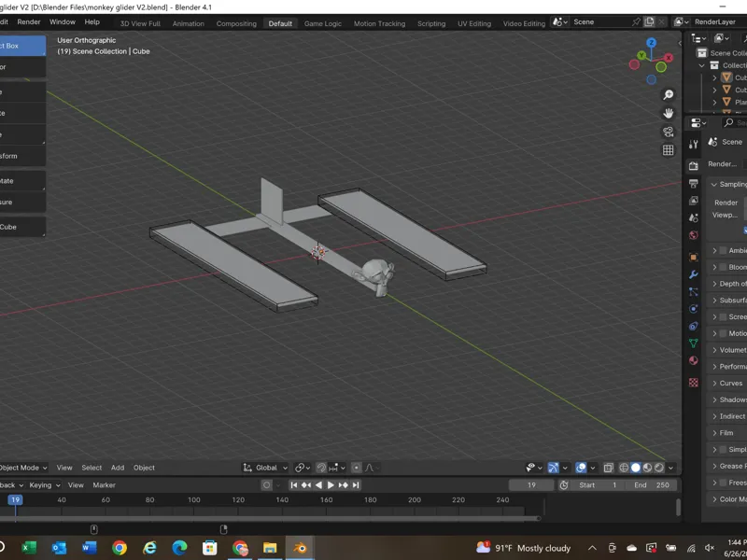The image size is (747, 560).
Task: Select rendered viewport shading icon
Action: [659, 468]
